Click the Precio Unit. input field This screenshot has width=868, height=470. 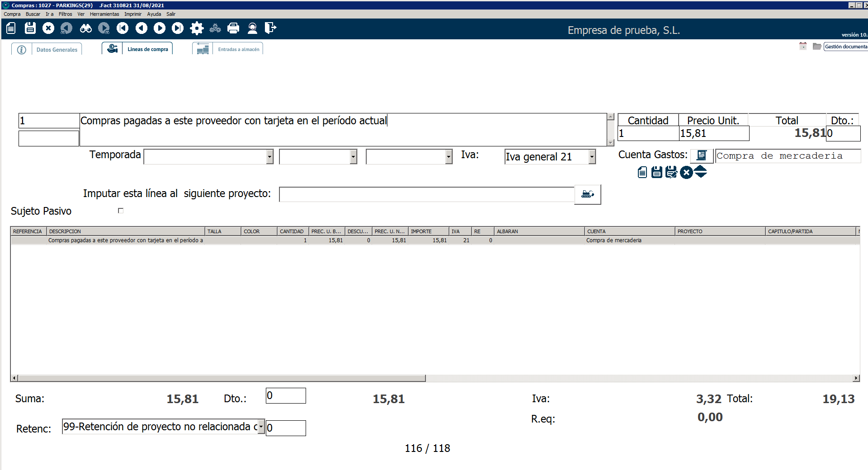[x=713, y=133]
